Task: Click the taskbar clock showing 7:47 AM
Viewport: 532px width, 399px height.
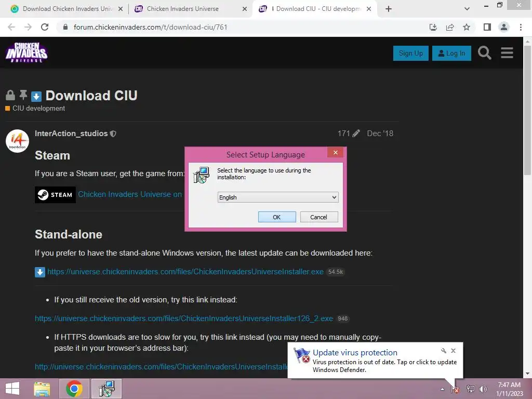Action: [x=509, y=389]
